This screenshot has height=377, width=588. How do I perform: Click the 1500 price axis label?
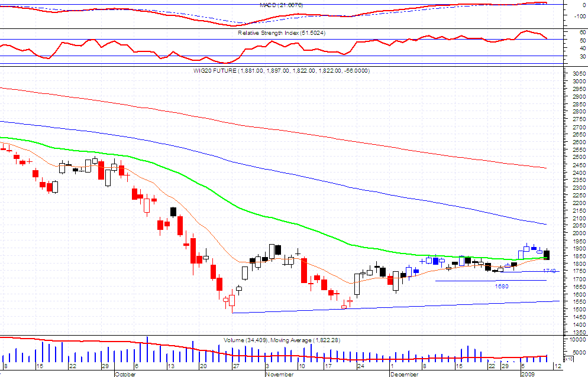(579, 310)
